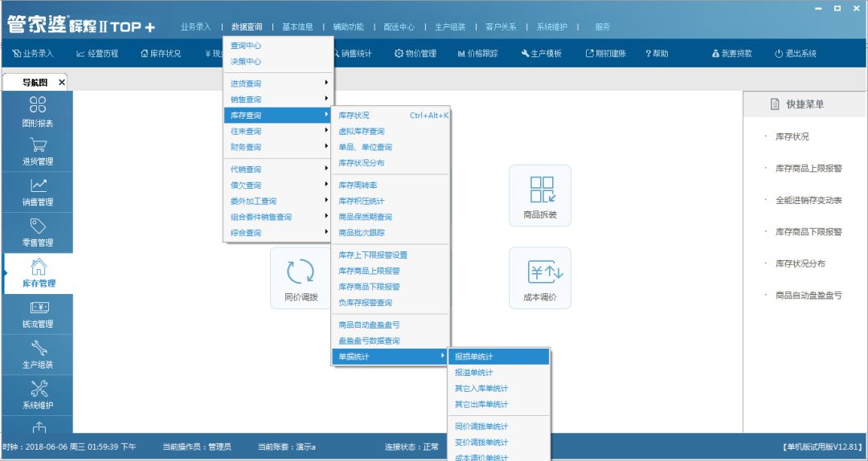Open 图形报表 in the sidebar

(x=38, y=111)
